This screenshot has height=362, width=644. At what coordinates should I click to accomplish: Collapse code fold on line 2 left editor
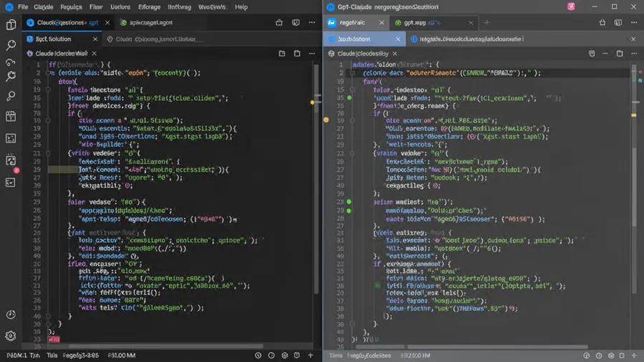point(48,73)
